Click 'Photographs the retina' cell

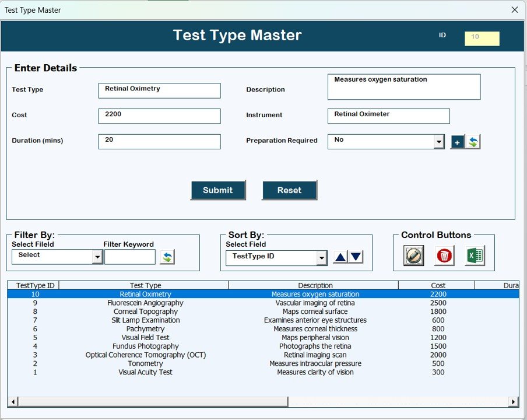[x=315, y=346]
